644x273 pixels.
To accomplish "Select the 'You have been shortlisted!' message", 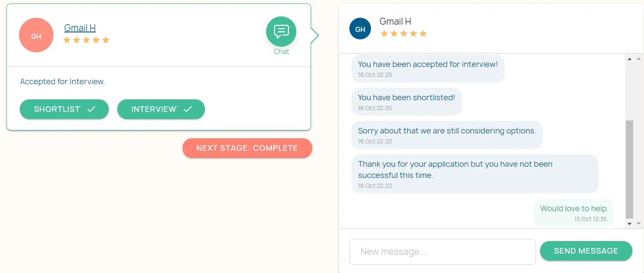I will [406, 102].
